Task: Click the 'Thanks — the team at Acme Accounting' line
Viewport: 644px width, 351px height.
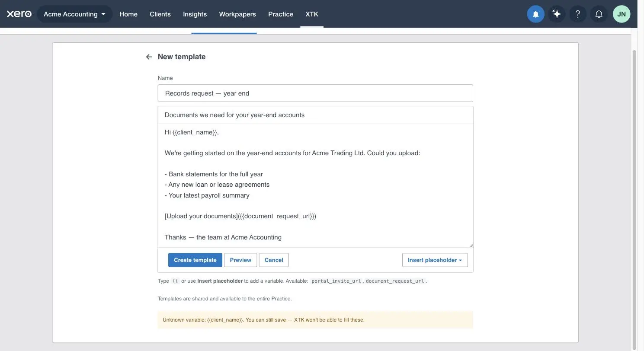Action: (223, 237)
